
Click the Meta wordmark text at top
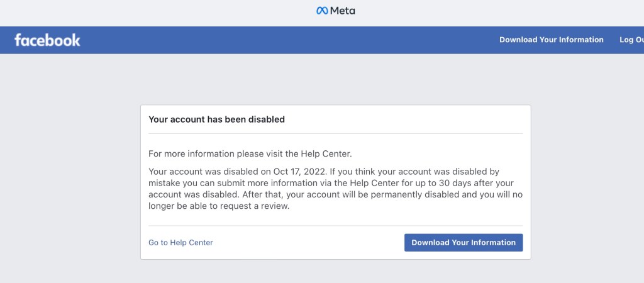click(x=342, y=11)
